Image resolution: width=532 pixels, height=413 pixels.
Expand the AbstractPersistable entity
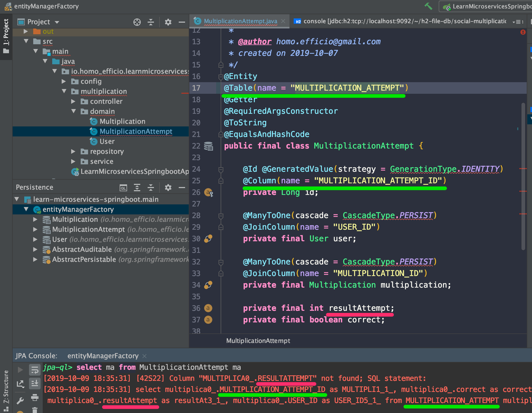[x=35, y=259]
